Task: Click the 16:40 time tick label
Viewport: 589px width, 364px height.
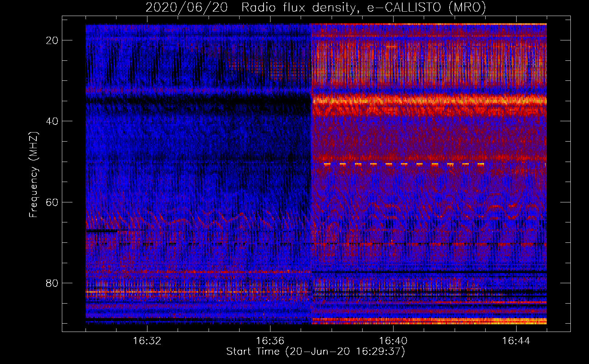Action: (393, 341)
